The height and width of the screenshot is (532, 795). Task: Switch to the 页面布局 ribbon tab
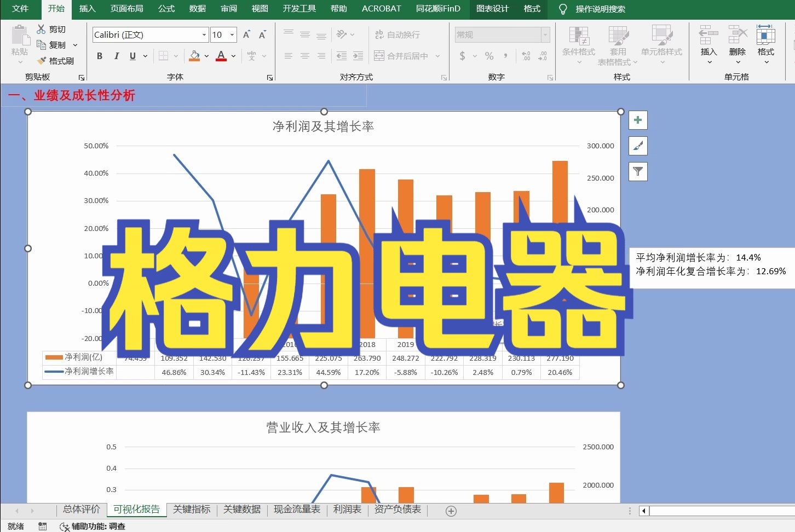click(127, 9)
